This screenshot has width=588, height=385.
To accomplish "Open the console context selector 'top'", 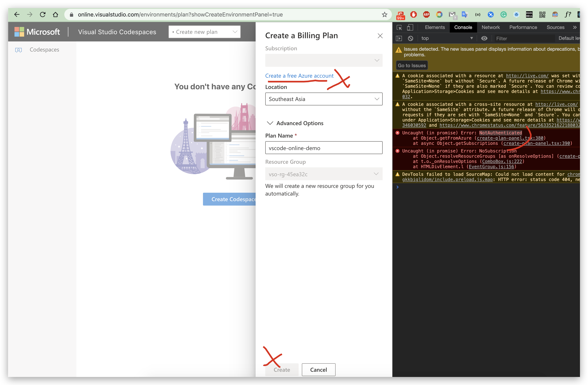I will click(x=447, y=38).
